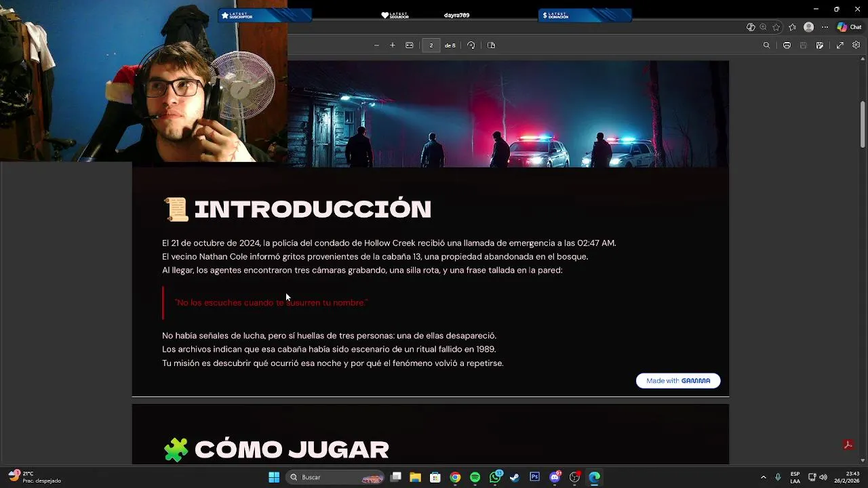
Task: Open Steam from the taskbar
Action: click(x=515, y=477)
